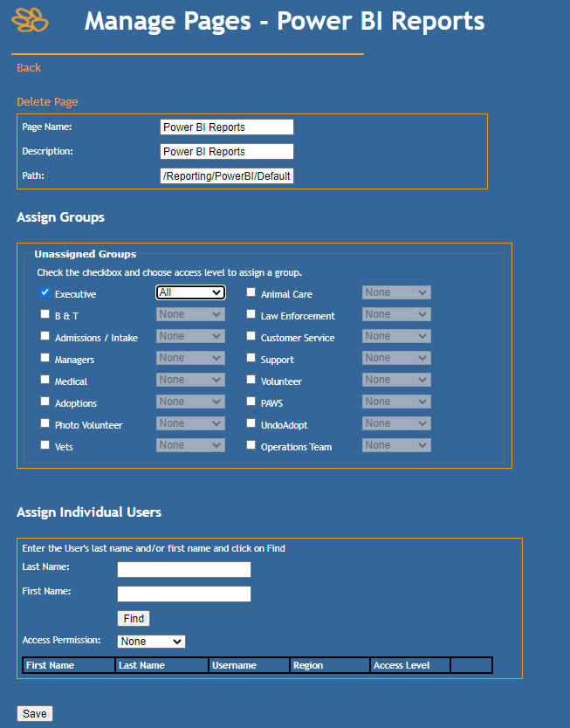The image size is (570, 728).
Task: Expand the Access Permission dropdown
Action: (153, 642)
